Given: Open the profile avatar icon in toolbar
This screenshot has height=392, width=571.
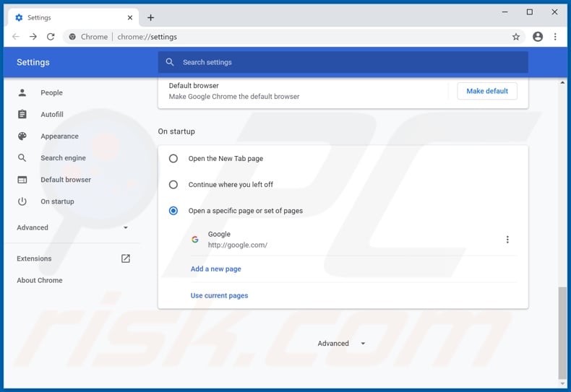Looking at the screenshot, I should coord(538,36).
